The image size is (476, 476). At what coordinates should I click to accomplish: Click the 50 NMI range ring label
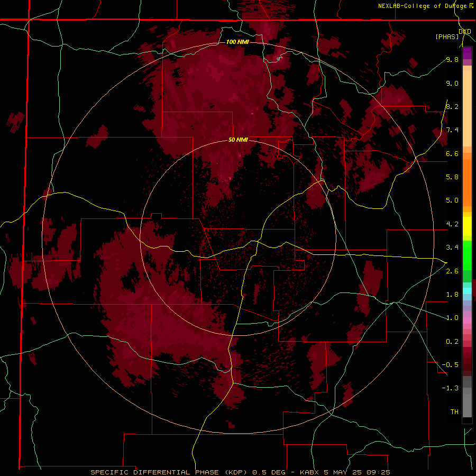[x=238, y=140]
